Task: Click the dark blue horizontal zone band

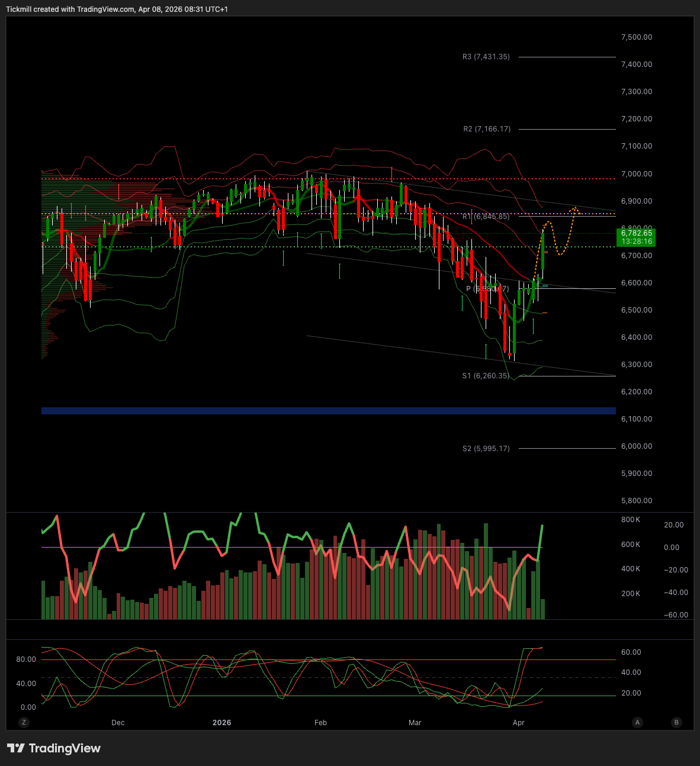Action: pyautogui.click(x=329, y=411)
